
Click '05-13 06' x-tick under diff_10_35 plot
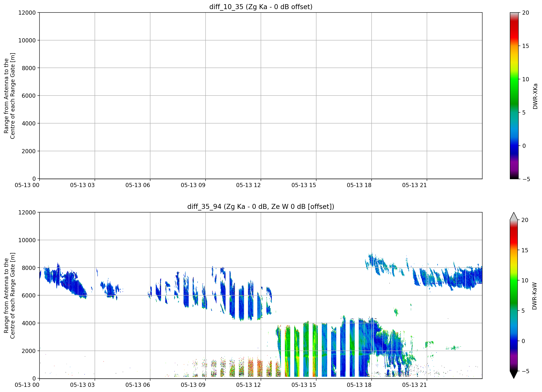[x=138, y=185]
